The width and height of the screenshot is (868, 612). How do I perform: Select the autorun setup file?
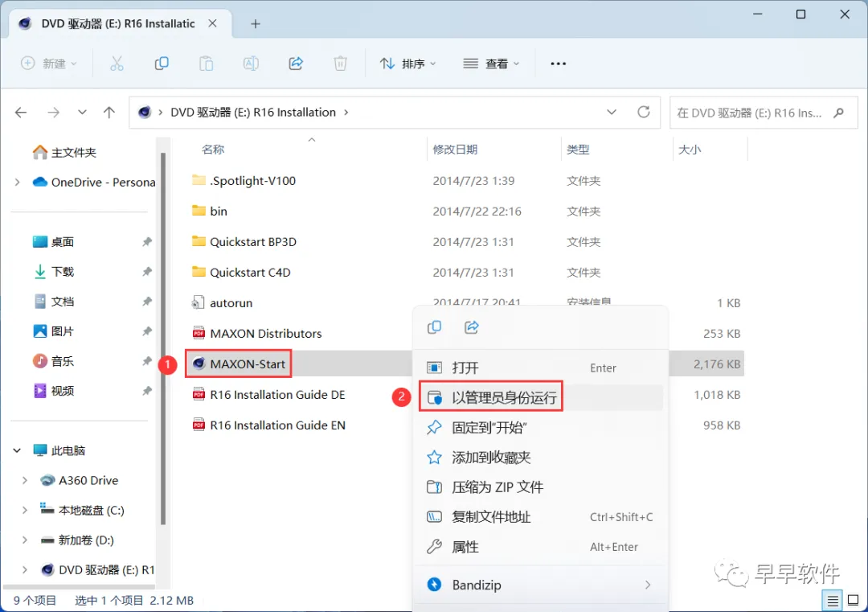coord(231,303)
